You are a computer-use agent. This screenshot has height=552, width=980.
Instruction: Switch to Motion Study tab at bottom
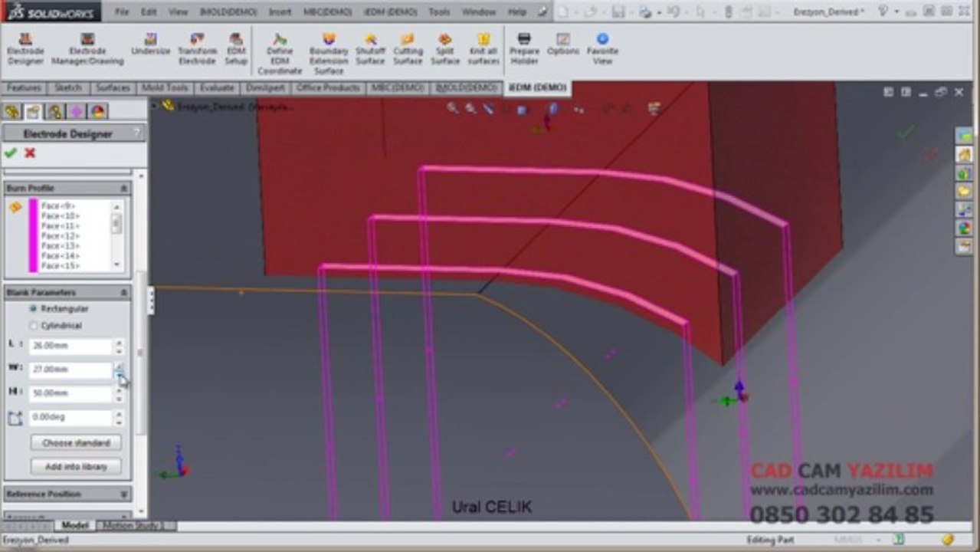(135, 525)
